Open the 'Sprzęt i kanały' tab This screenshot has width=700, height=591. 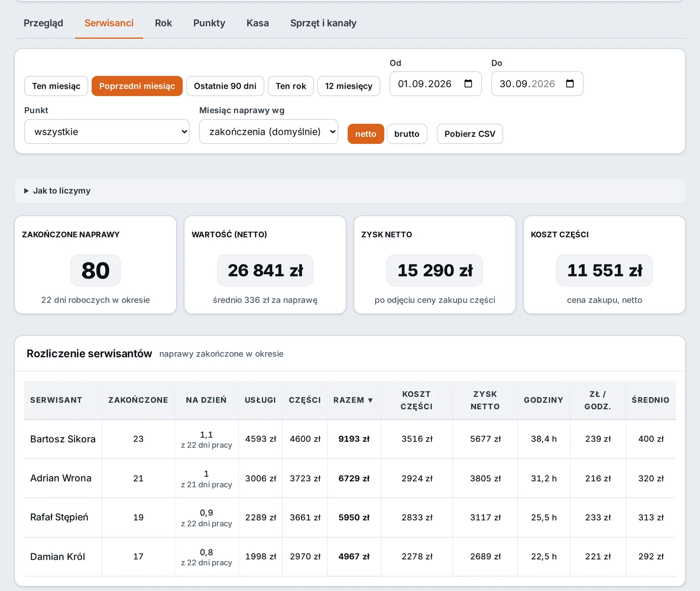click(323, 23)
